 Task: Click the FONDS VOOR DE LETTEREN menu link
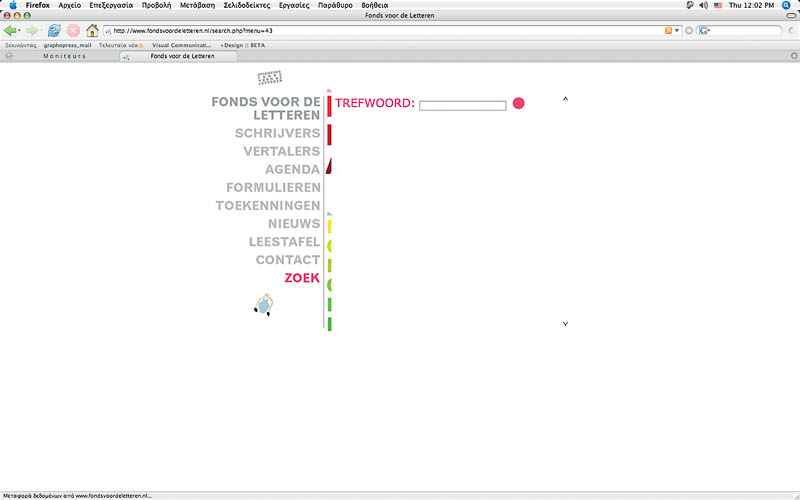point(266,108)
